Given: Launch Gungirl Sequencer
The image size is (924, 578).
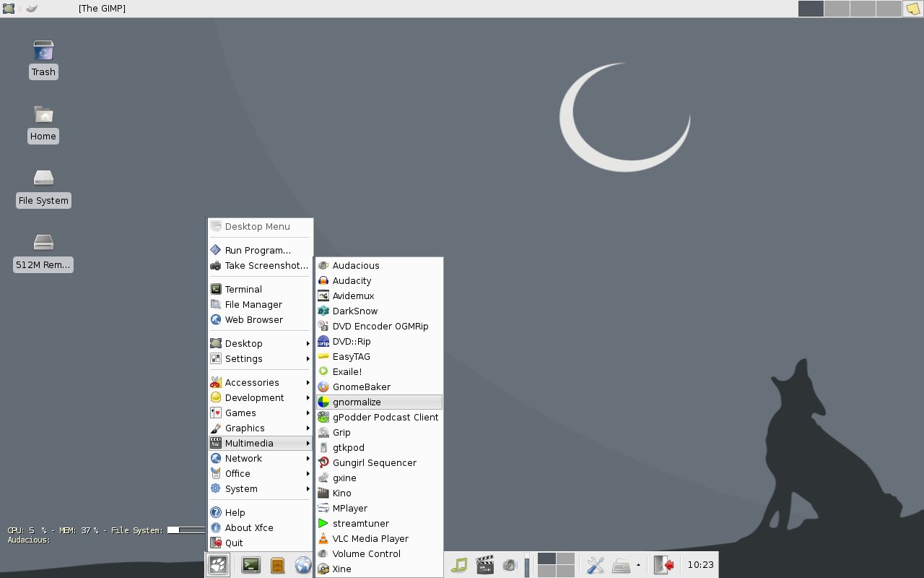Looking at the screenshot, I should coord(379,462).
